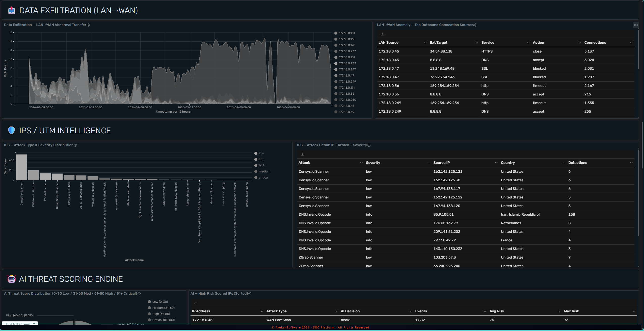Click the DNS.Invalid.Opcode bar in the chart

[x=34, y=175]
